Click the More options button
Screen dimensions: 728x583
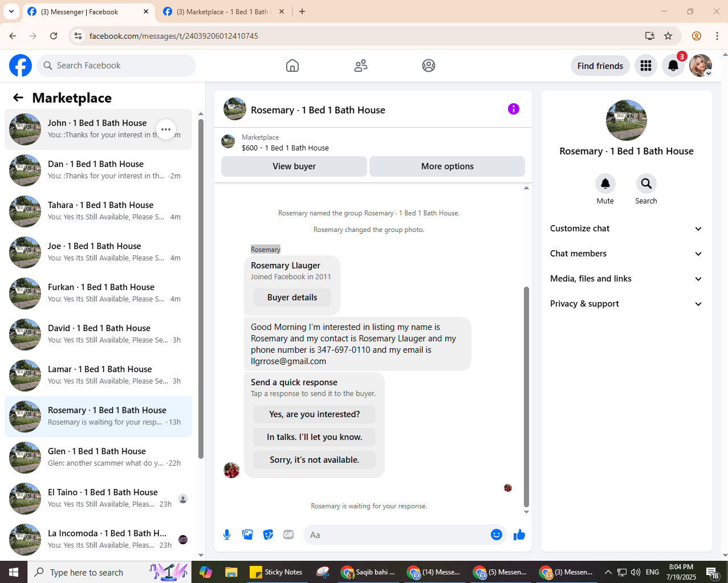click(448, 166)
